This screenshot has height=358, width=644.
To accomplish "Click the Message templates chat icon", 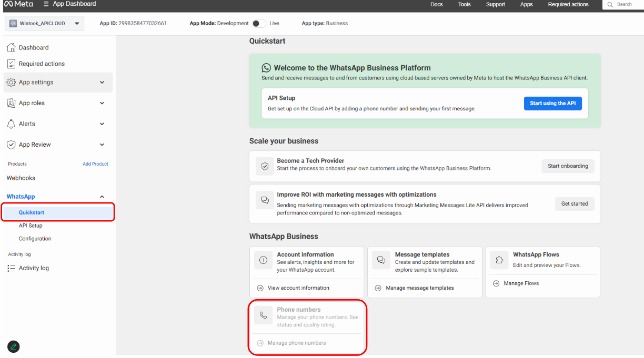I will (x=381, y=260).
